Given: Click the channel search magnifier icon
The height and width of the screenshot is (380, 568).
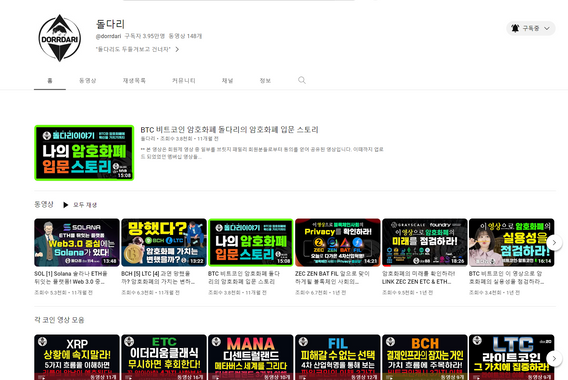Looking at the screenshot, I should [302, 80].
